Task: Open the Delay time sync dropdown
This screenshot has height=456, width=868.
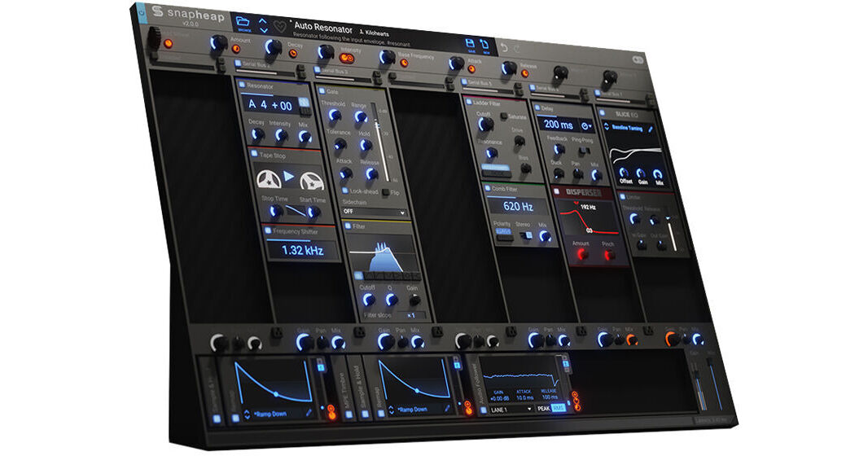Action: coord(586,126)
